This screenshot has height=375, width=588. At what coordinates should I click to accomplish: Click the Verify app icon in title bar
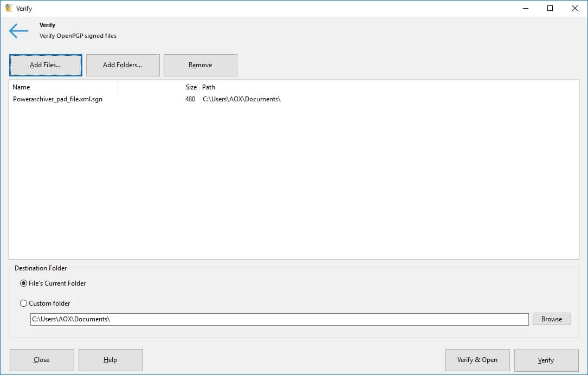[x=9, y=8]
